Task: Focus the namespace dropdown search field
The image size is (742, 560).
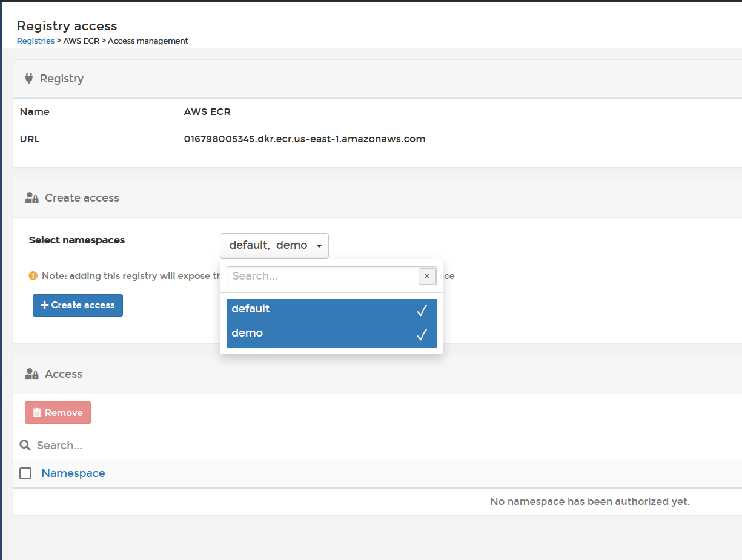Action: tap(323, 276)
